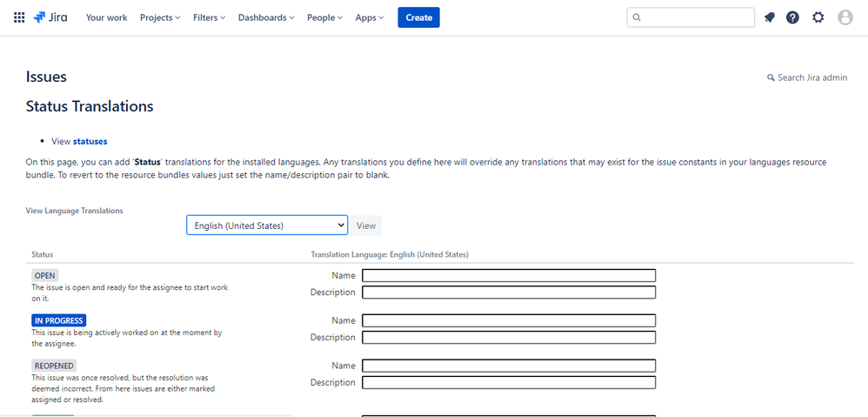Expand the Dashboards menu
868x417 pixels.
266,17
